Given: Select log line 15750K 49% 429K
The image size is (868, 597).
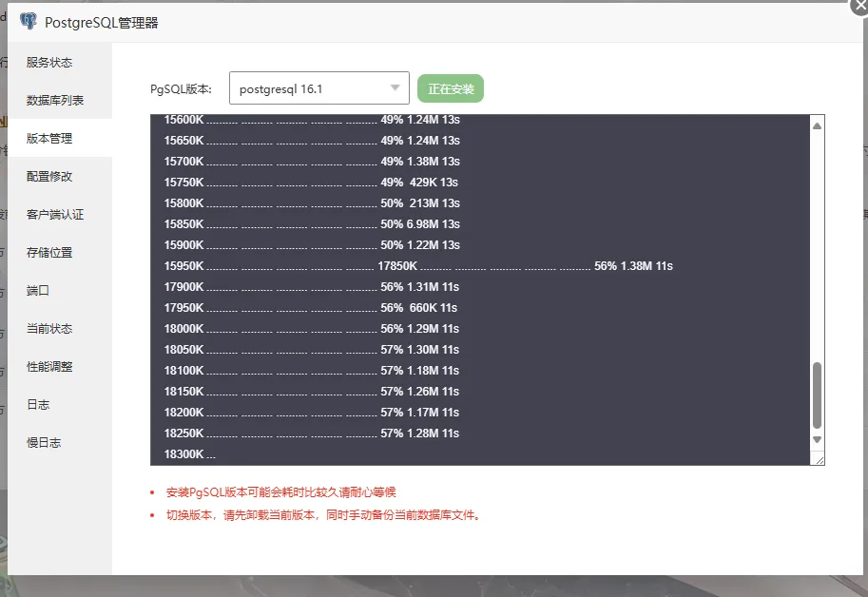Looking at the screenshot, I should tap(311, 183).
